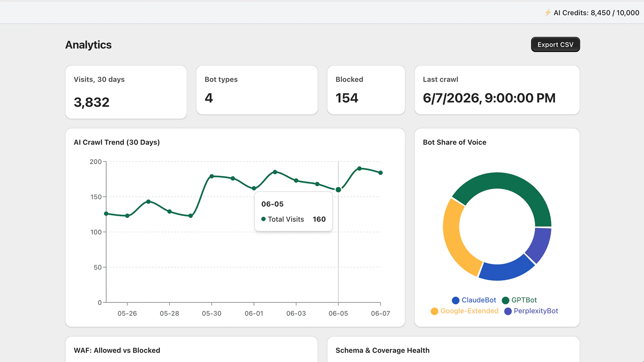Open the Visits, 30 days card
The width and height of the screenshot is (644, 362).
(x=126, y=92)
